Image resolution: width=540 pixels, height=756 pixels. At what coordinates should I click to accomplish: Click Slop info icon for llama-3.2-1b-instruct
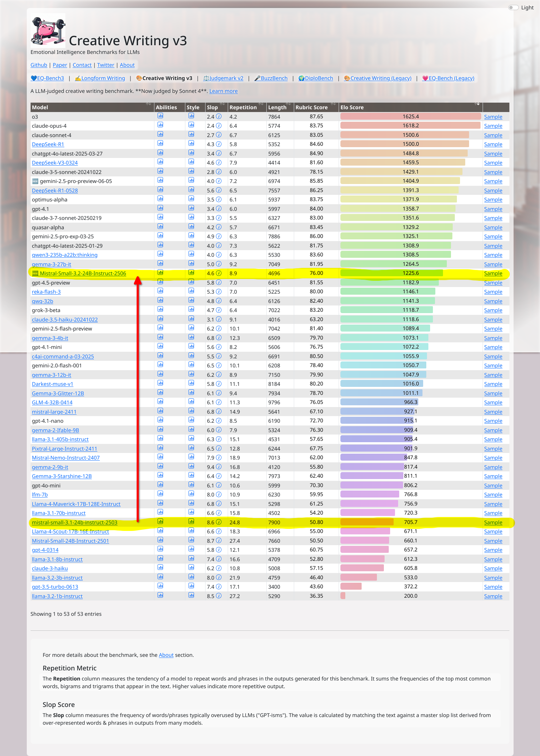pyautogui.click(x=219, y=596)
